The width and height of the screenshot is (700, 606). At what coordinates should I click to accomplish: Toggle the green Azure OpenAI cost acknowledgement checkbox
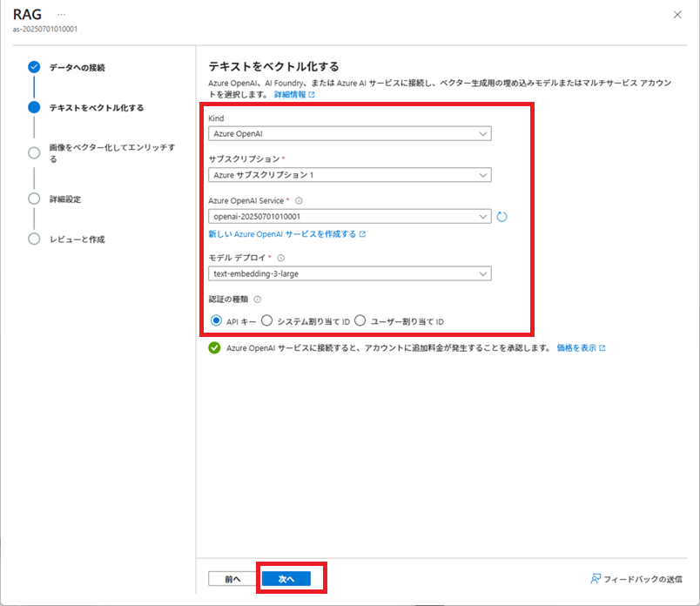click(214, 348)
